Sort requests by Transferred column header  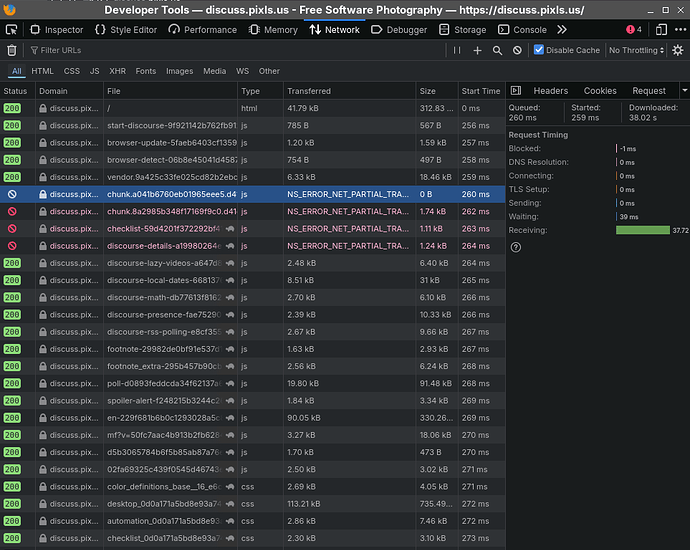[308, 91]
